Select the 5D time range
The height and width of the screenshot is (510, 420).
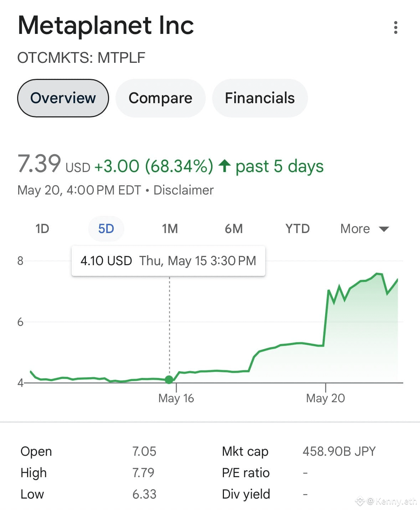point(106,228)
